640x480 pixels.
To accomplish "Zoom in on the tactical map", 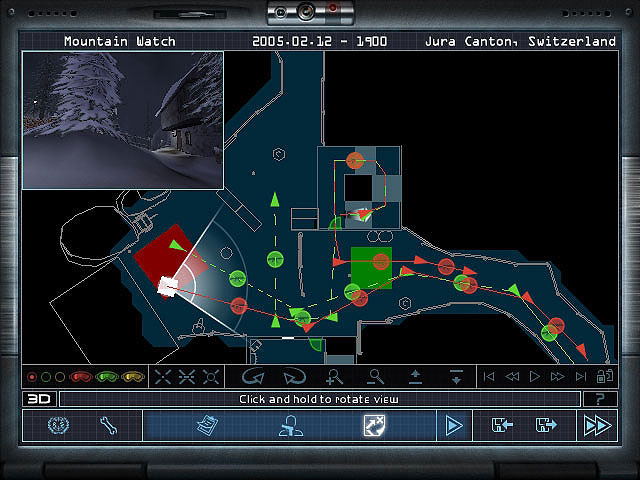I will tap(334, 377).
